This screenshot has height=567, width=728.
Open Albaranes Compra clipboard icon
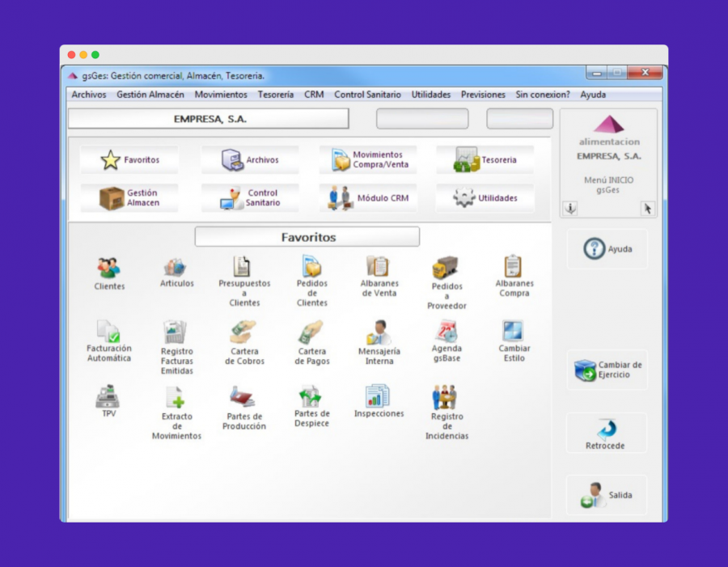coord(514,277)
